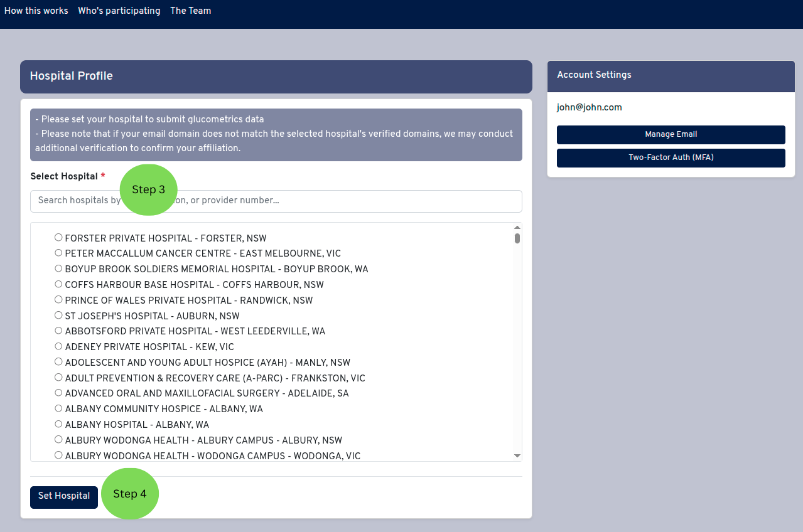Click the green Step 4 marker

[x=130, y=494]
